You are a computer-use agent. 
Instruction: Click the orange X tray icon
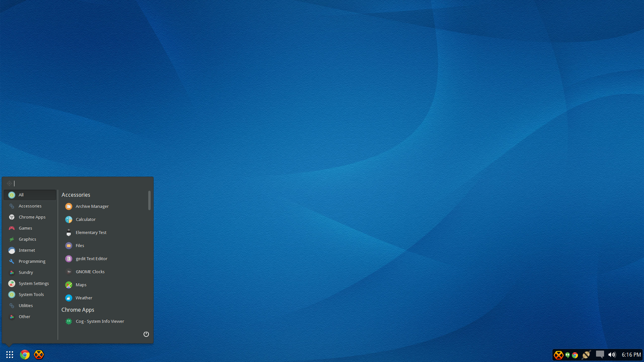558,355
